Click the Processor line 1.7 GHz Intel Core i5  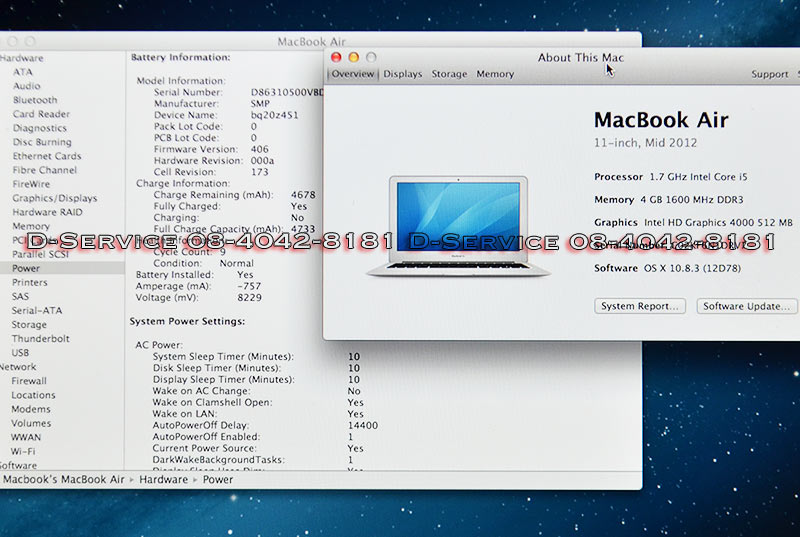(x=670, y=177)
